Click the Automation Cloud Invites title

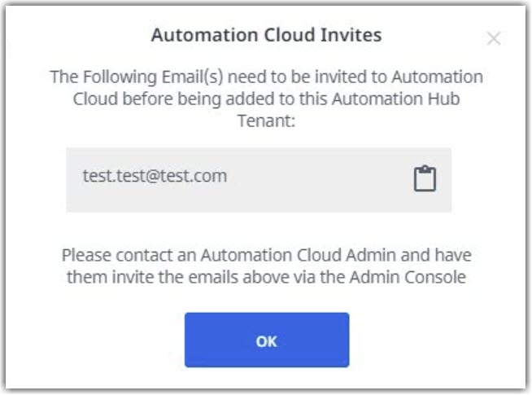(x=266, y=35)
